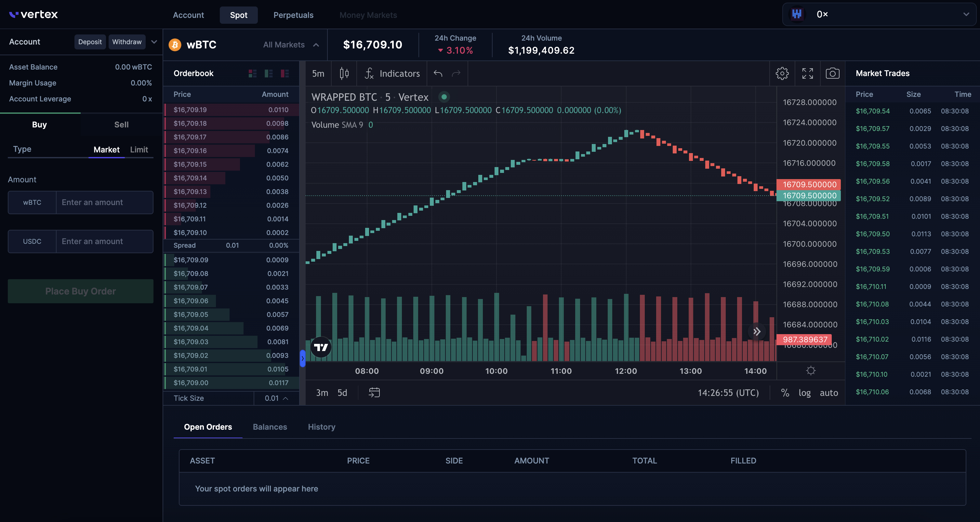Select Limit order type
Screen dimensions: 980x522
[139, 150]
